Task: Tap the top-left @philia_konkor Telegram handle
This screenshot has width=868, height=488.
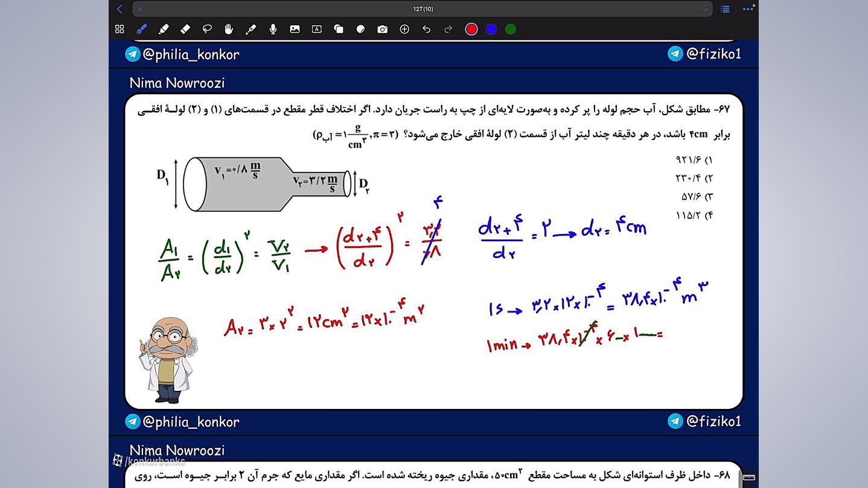Action: pos(191,54)
